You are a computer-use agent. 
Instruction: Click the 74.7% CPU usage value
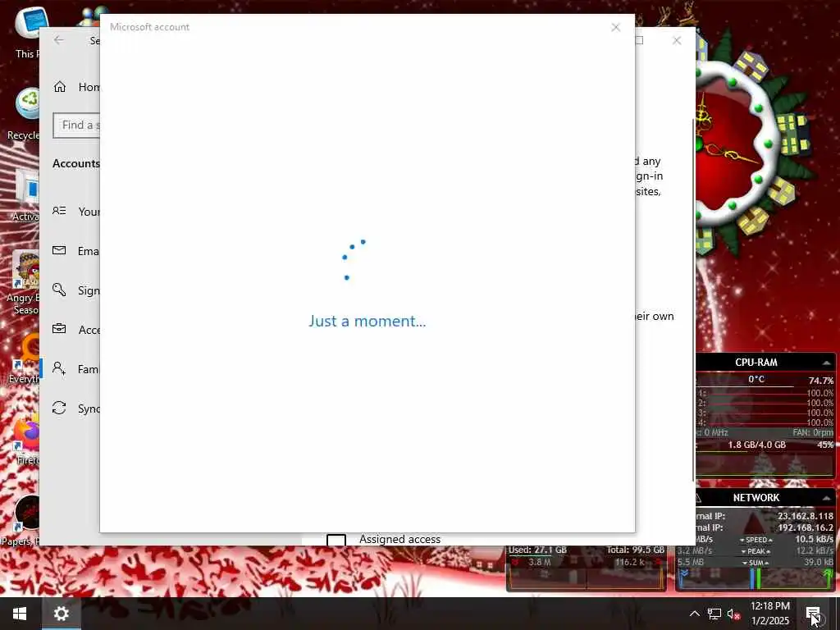click(820, 381)
